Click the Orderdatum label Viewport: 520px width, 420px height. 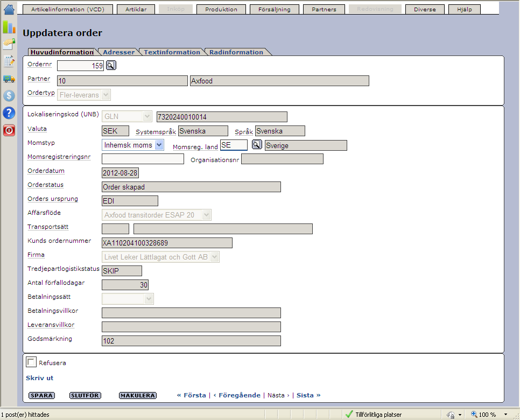46,171
